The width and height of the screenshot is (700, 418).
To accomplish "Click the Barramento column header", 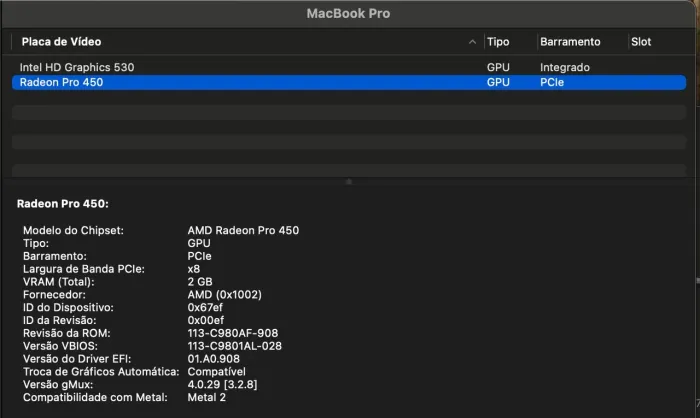I will [570, 42].
